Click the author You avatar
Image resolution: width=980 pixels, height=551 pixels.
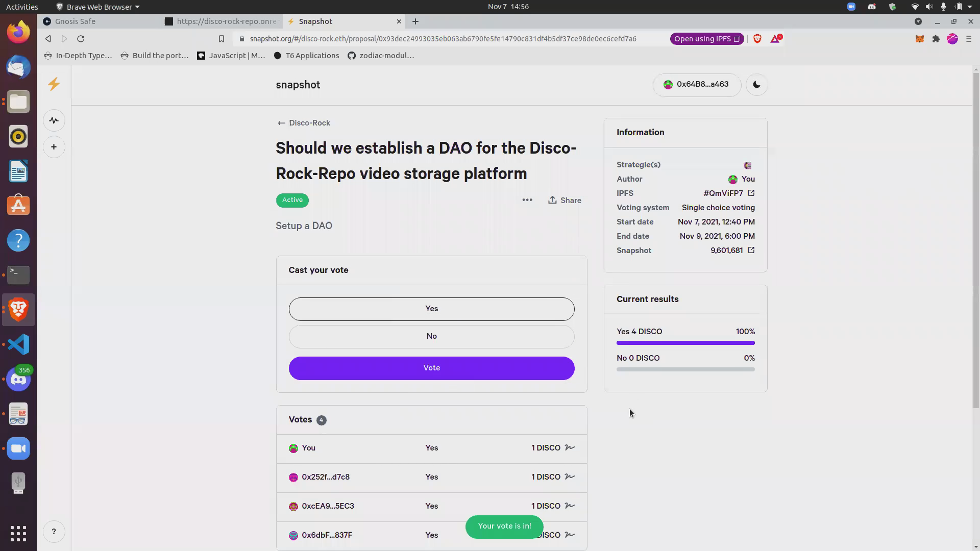click(732, 179)
